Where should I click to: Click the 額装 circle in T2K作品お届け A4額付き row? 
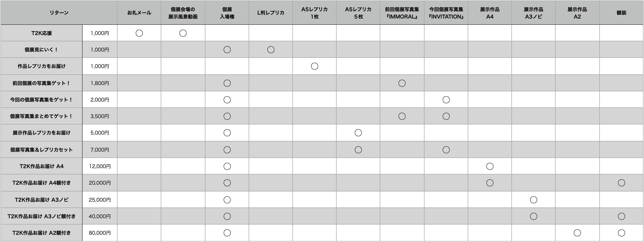coord(621,183)
